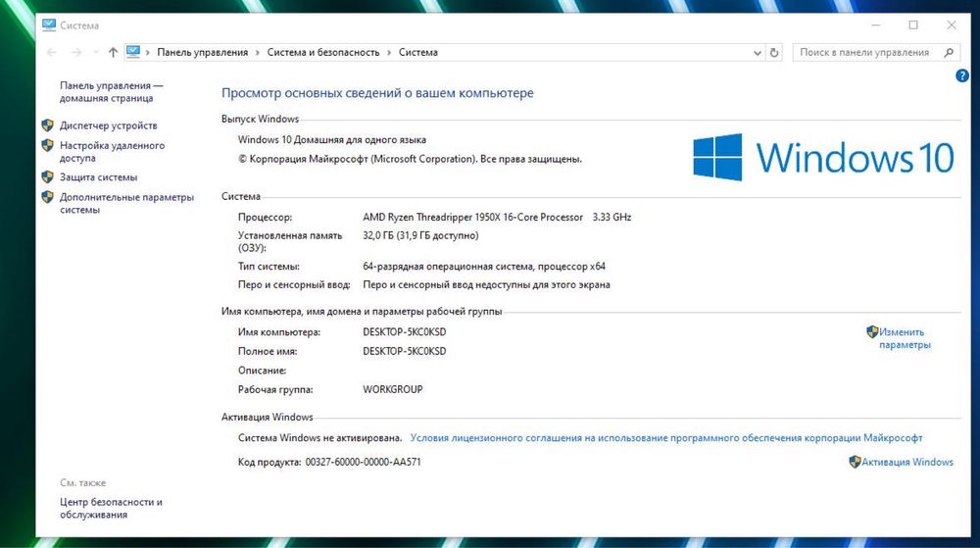Expand the chevron before Панель управления breadcrumb
The height and width of the screenshot is (548, 980).
pos(148,53)
